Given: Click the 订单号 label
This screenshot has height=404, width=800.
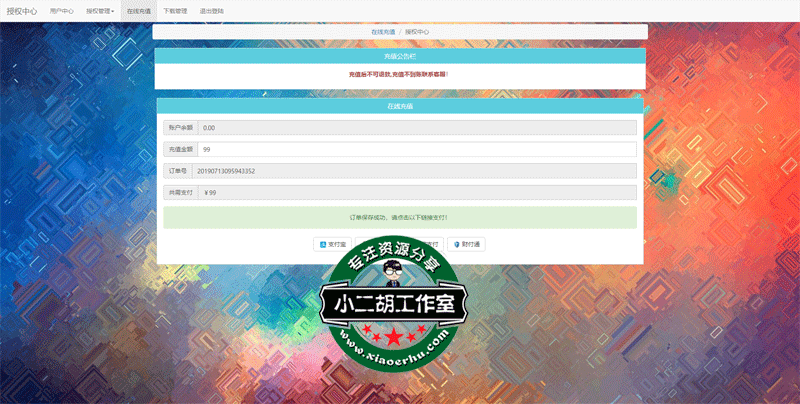Looking at the screenshot, I should point(178,171).
